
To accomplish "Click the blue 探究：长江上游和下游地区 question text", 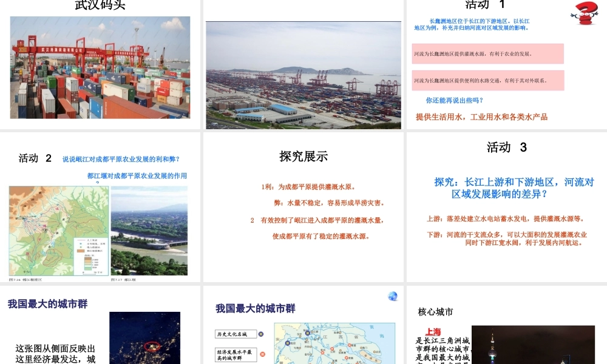I will (x=514, y=188).
